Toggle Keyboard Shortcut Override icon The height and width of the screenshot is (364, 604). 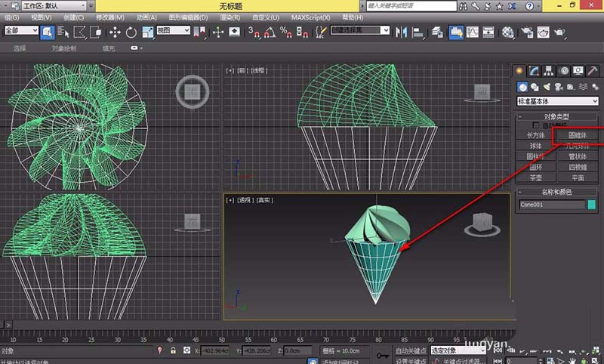point(234,32)
